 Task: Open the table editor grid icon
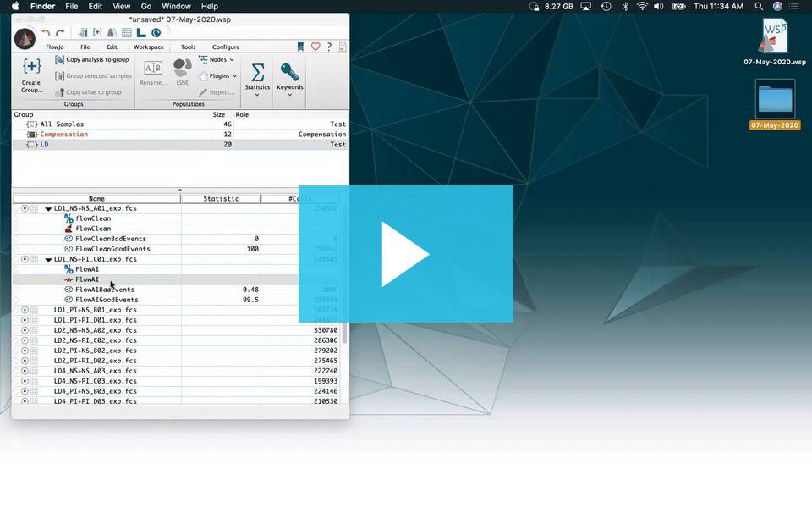tap(126, 33)
